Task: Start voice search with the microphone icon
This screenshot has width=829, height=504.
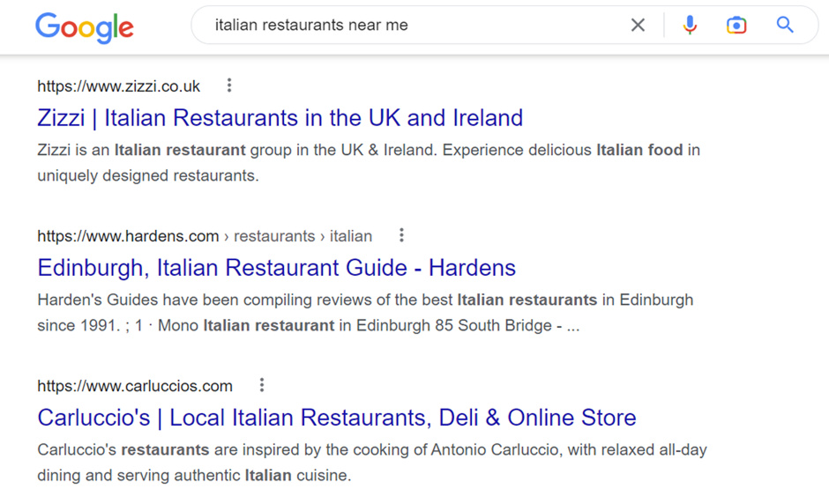Action: (690, 25)
